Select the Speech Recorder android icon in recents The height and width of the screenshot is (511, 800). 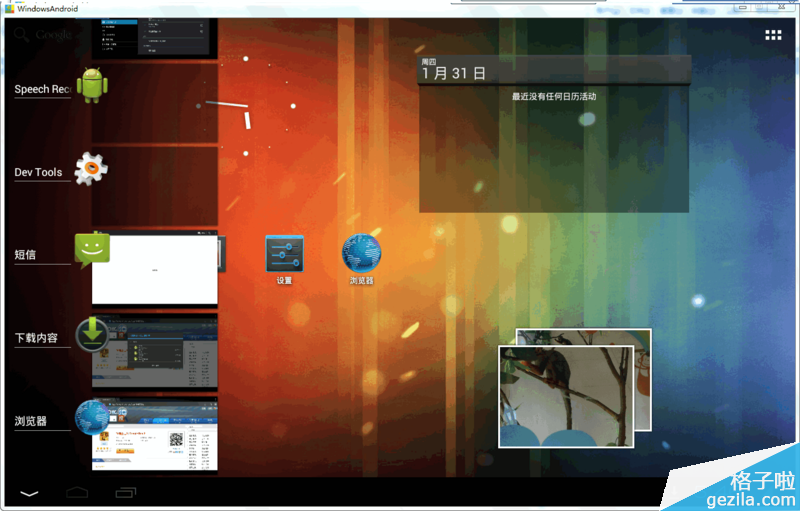[92, 85]
